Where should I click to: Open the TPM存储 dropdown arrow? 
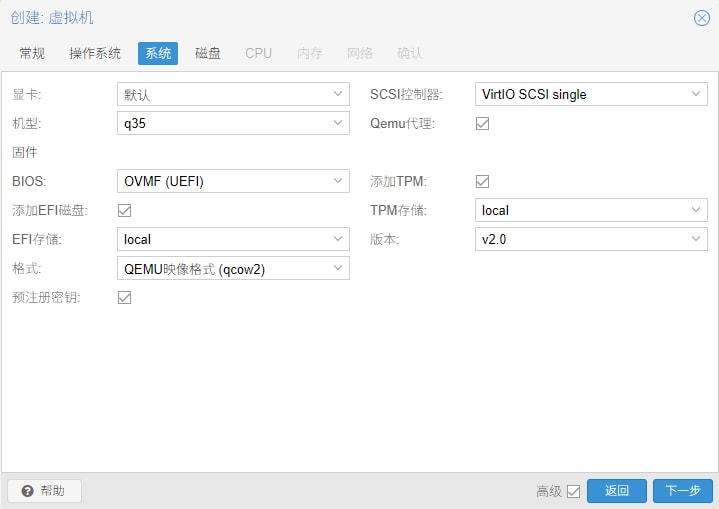[x=696, y=210]
